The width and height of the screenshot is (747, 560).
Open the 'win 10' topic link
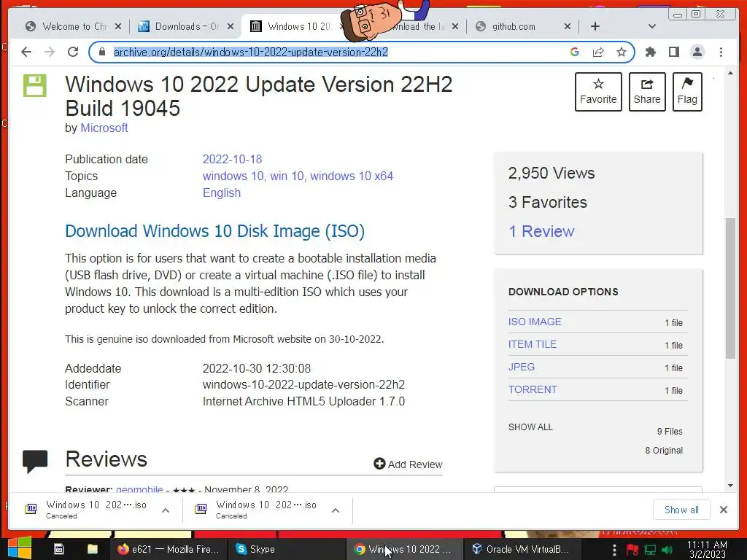[x=287, y=176]
